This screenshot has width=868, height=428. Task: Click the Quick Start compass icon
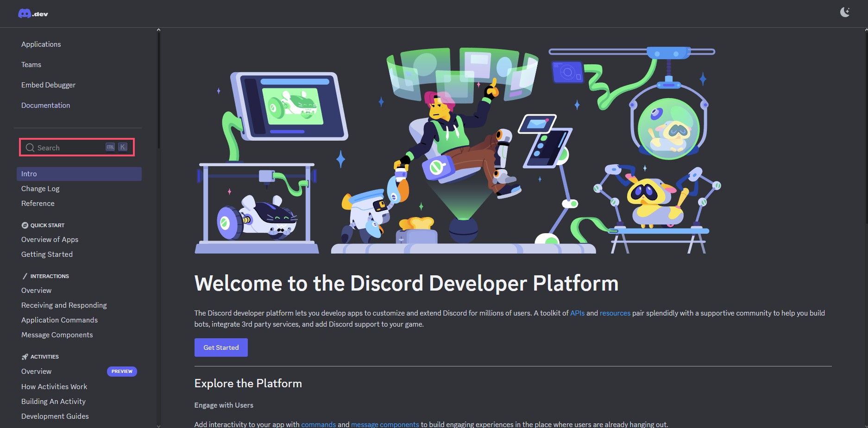[x=25, y=225]
